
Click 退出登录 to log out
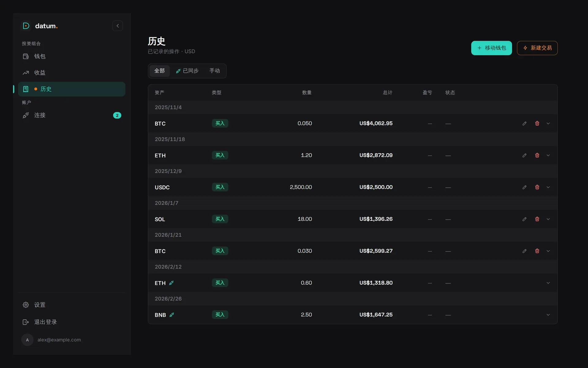tap(72, 322)
